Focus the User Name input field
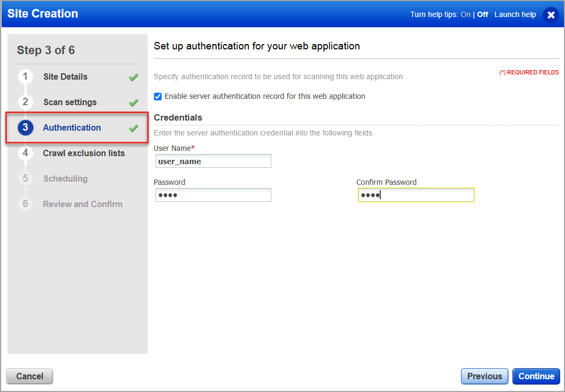Viewport: 565px width, 392px height. [x=213, y=161]
